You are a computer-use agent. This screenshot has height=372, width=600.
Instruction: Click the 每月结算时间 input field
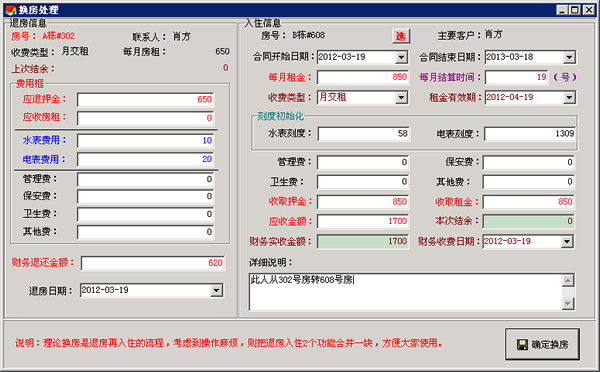pyautogui.click(x=517, y=77)
